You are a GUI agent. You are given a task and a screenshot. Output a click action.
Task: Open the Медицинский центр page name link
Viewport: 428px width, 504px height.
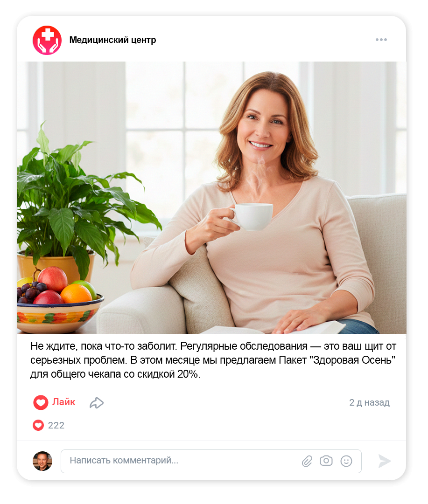tap(112, 40)
